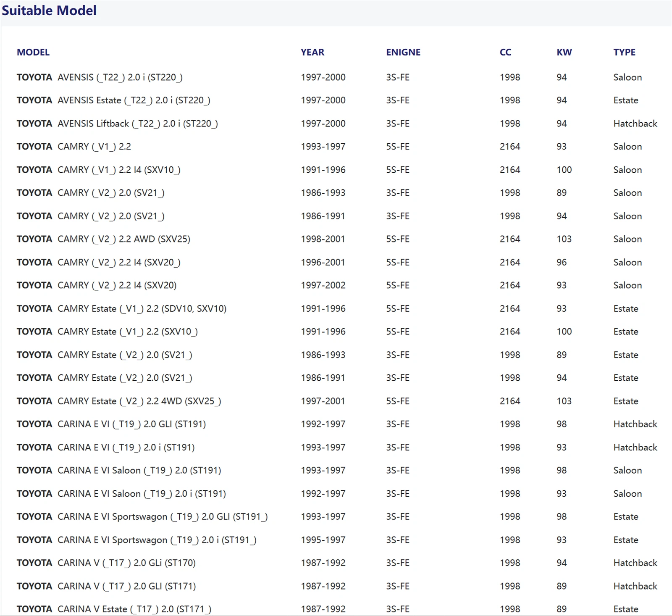
Task: Click "Estate" type in CARINA V Estate row
Action: tap(626, 609)
